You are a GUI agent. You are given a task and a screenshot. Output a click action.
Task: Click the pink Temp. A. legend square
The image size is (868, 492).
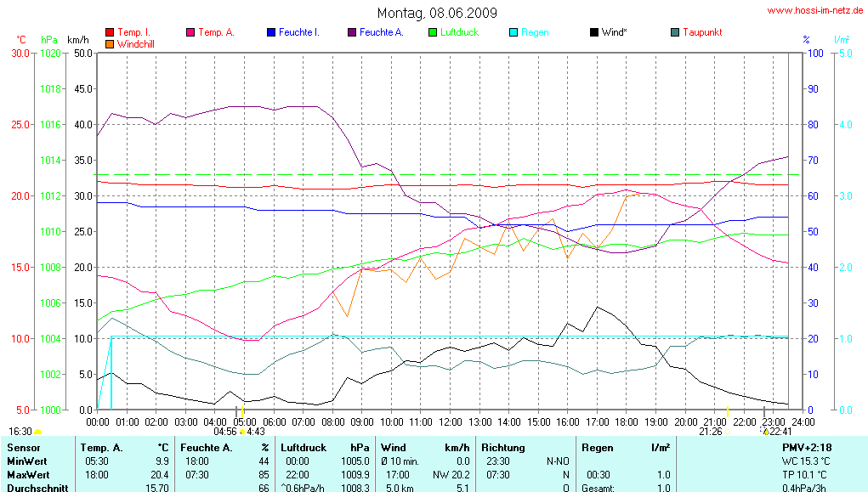coord(190,32)
